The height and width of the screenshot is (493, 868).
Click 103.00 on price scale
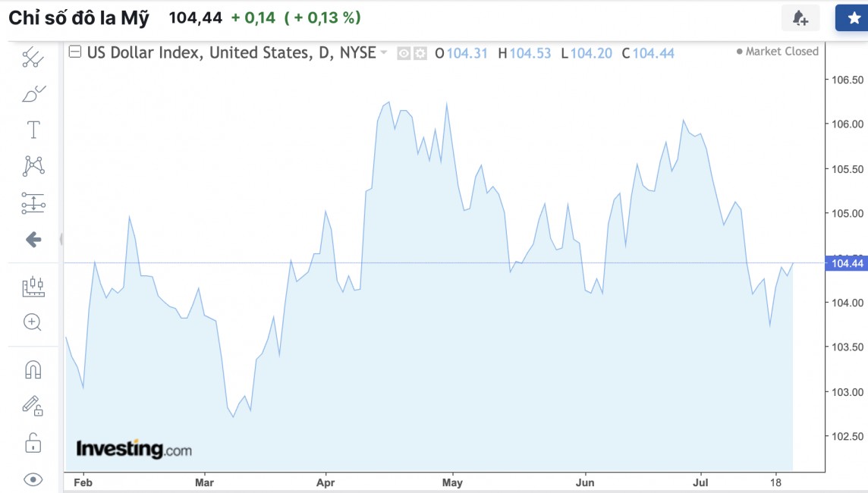(847, 391)
